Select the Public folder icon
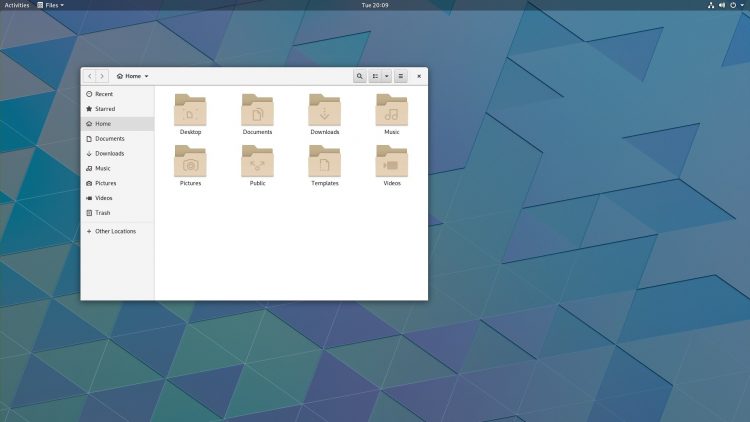750x422 pixels. (257, 161)
